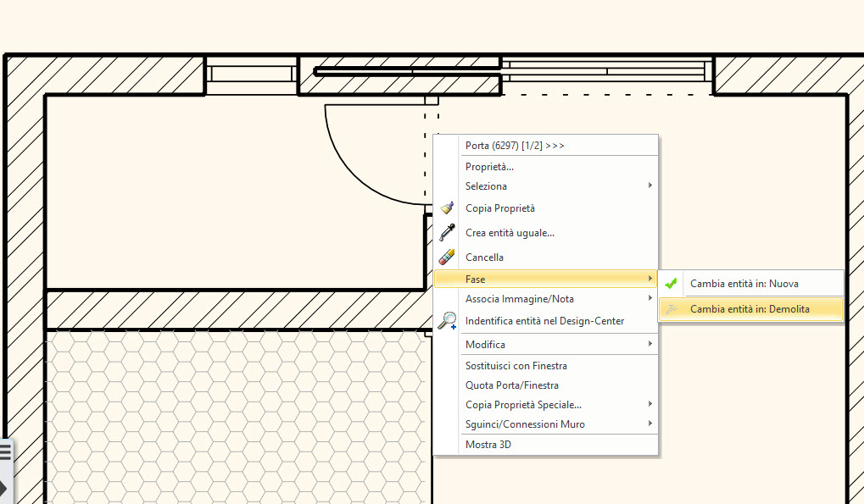Select Cambia entità in: Nuova

pyautogui.click(x=750, y=284)
